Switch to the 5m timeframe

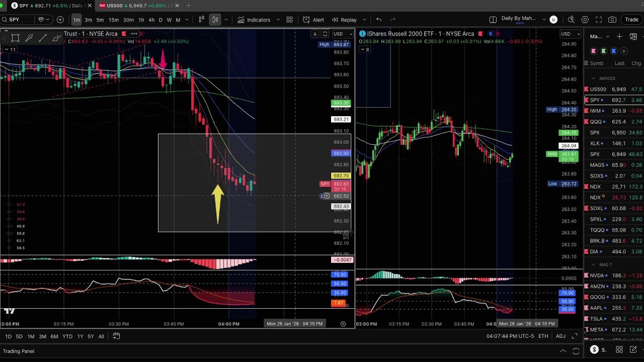(100, 20)
